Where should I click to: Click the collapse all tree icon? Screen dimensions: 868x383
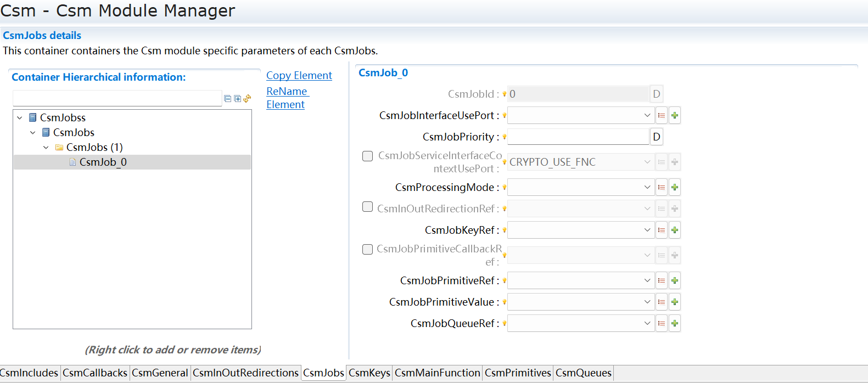pos(228,99)
